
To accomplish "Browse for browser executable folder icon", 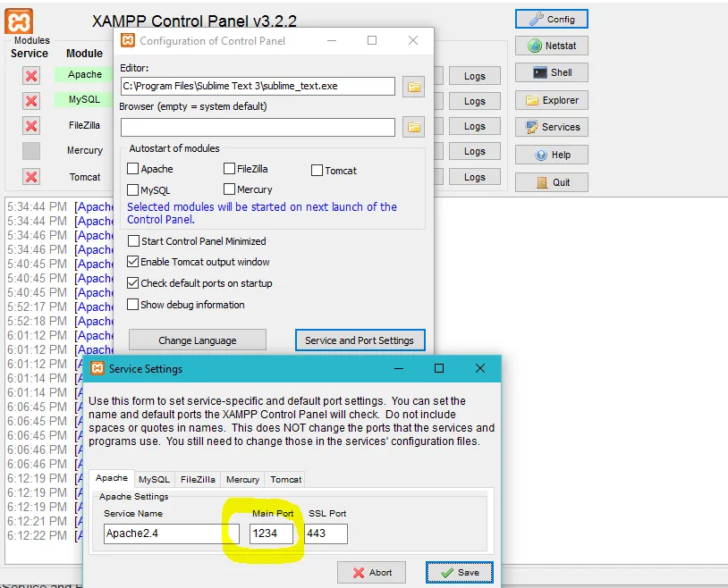I will (x=414, y=127).
